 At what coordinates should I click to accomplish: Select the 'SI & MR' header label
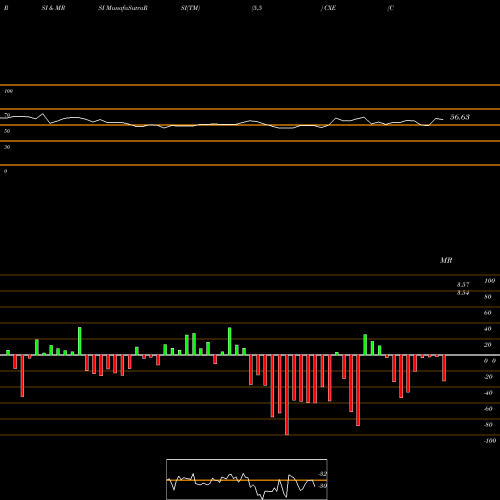click(x=53, y=8)
